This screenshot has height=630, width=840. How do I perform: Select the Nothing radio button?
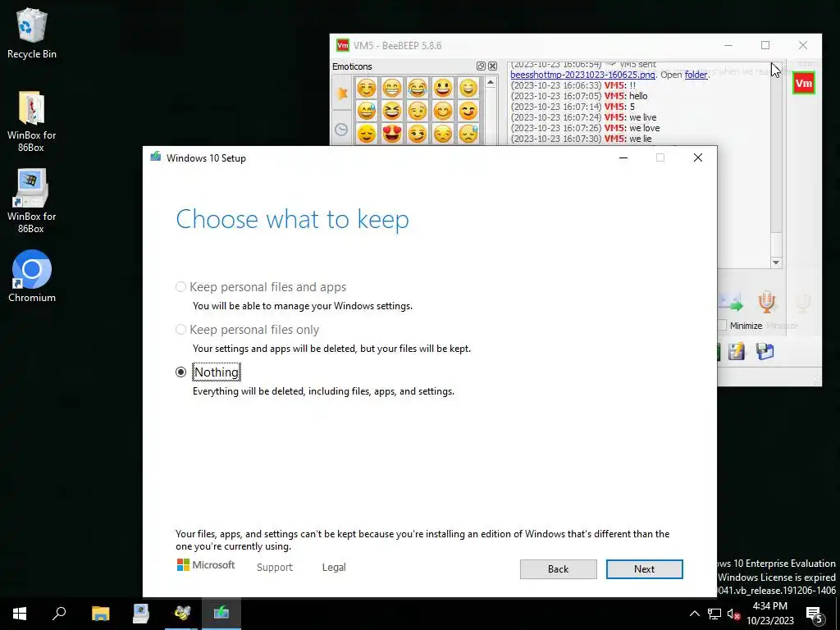[181, 372]
